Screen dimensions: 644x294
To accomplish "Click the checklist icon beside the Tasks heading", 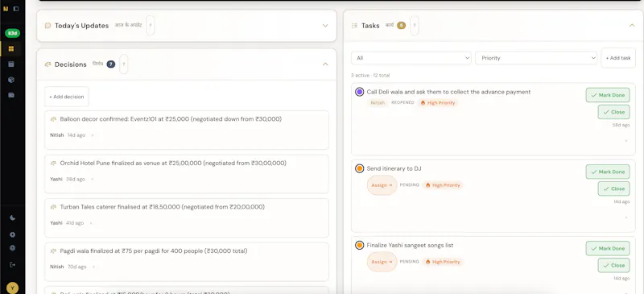I will pyautogui.click(x=354, y=26).
